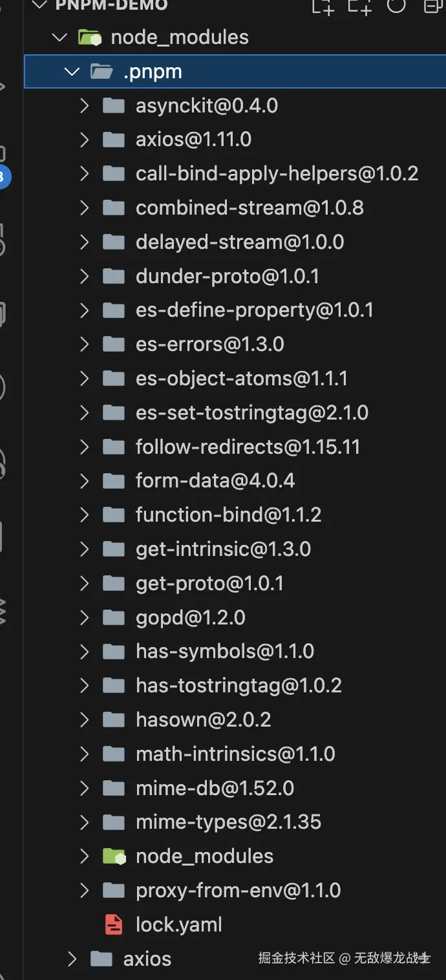Select the follow-redirects@1.15.11 folder

pyautogui.click(x=248, y=447)
